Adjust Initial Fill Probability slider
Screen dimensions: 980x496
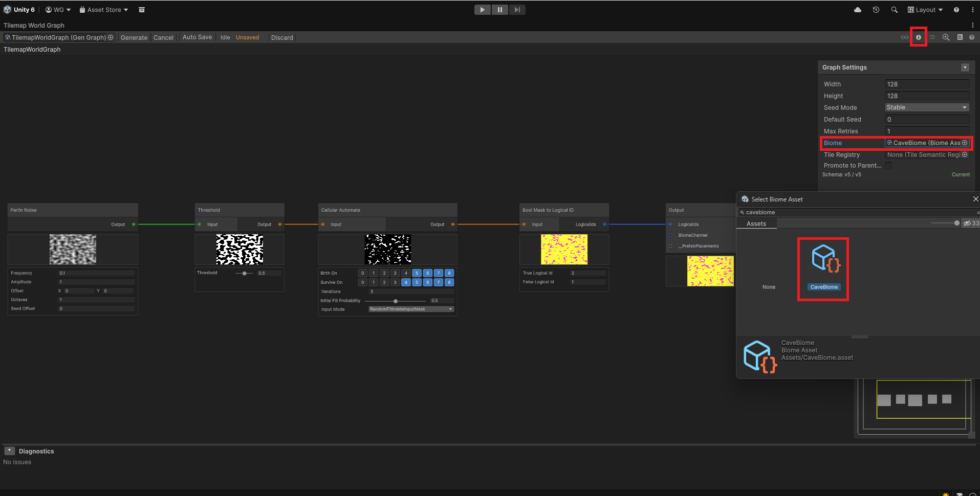point(396,301)
